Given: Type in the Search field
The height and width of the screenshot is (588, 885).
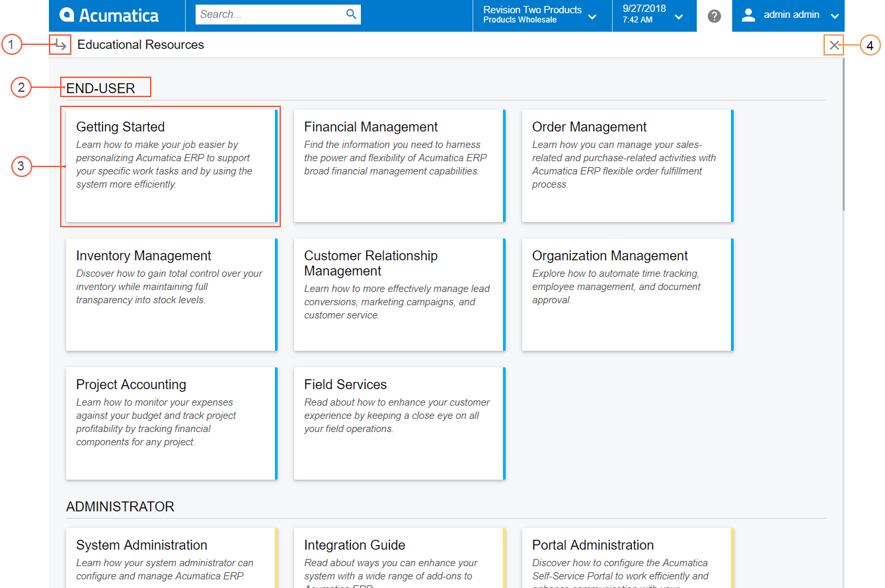Looking at the screenshot, I should coord(271,15).
